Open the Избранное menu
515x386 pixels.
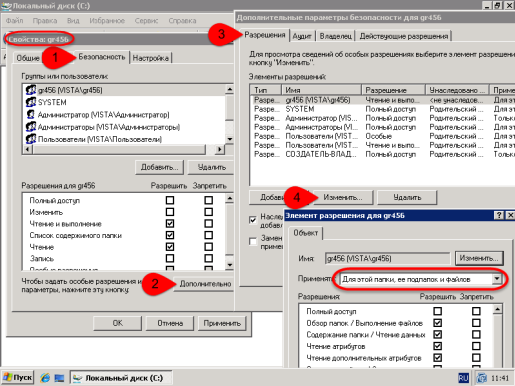tap(107, 21)
